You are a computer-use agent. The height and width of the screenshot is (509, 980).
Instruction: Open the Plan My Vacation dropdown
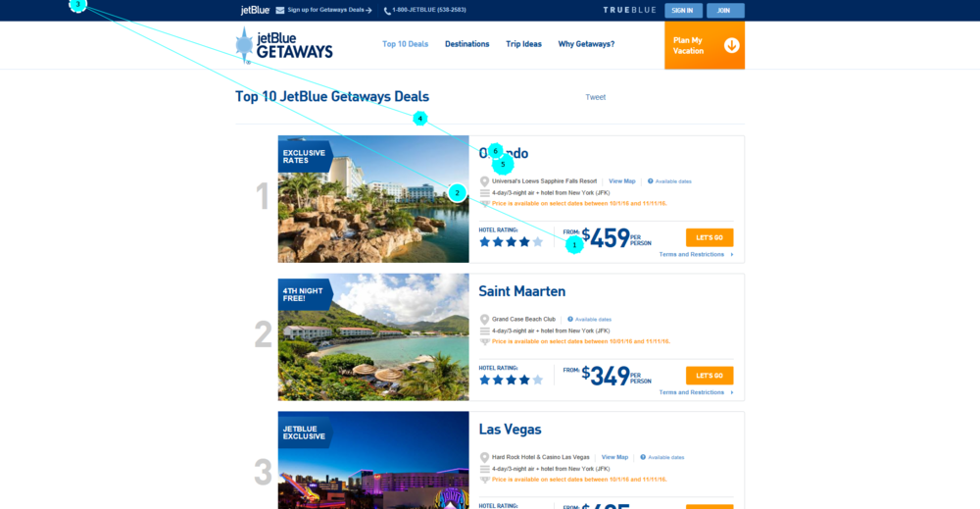click(705, 45)
